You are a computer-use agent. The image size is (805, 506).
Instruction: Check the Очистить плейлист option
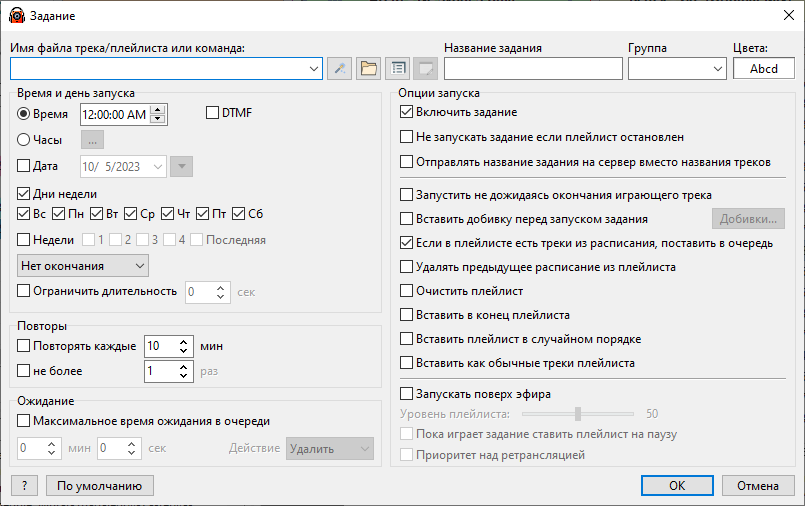pyautogui.click(x=406, y=291)
